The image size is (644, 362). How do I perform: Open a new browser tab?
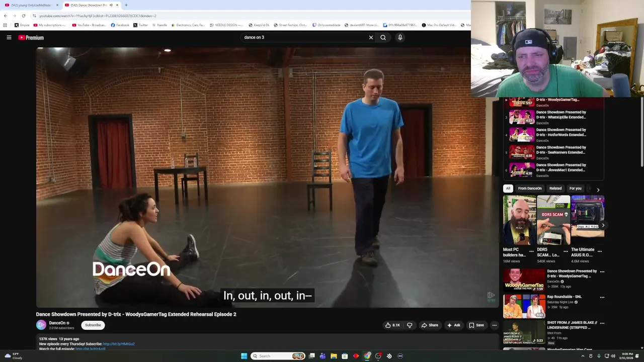pyautogui.click(x=126, y=5)
